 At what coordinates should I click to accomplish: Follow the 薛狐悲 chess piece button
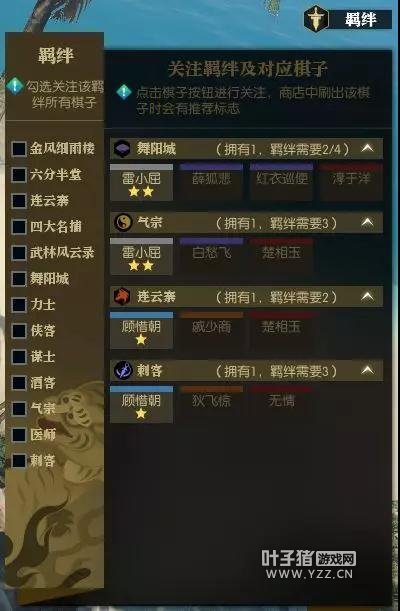click(211, 182)
